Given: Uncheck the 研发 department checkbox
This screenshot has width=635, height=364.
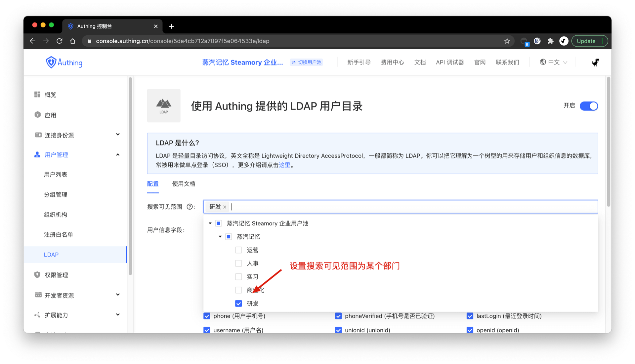Looking at the screenshot, I should (x=238, y=303).
